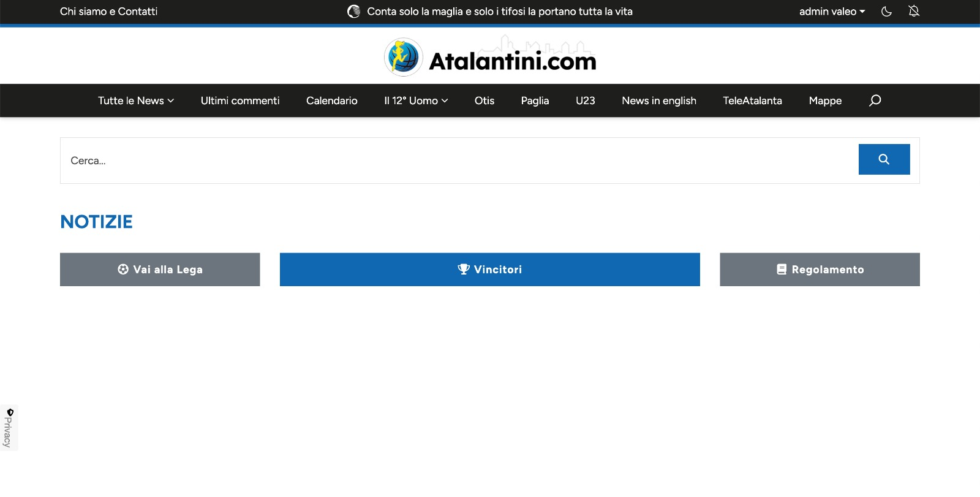Expand the Il 12° Uomo menu
The height and width of the screenshot is (497, 980).
[416, 101]
